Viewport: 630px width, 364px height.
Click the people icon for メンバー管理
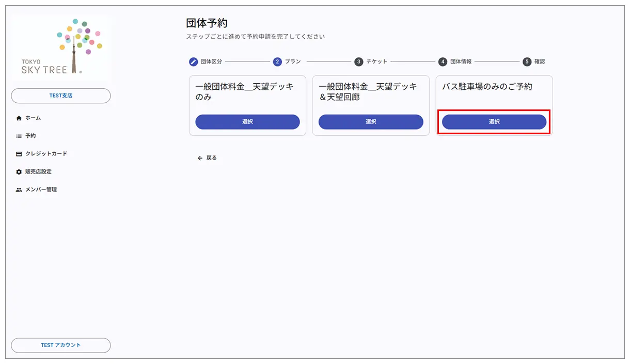[x=18, y=189]
